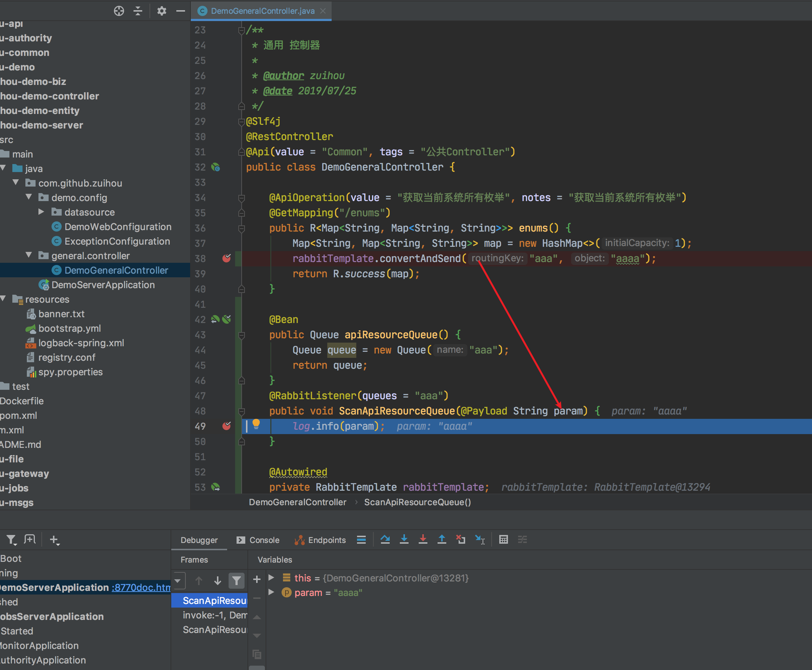Click the Run to Cursor icon
This screenshot has width=812, height=670.
pos(480,540)
